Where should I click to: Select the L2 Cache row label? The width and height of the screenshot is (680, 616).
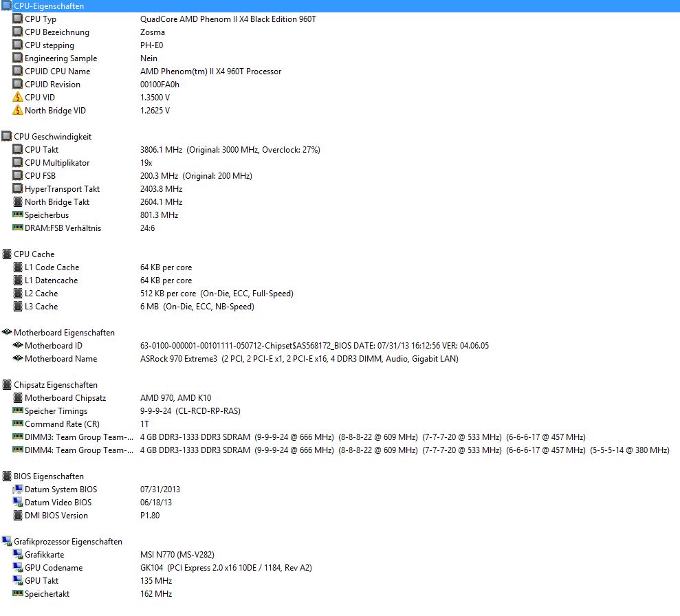point(41,293)
